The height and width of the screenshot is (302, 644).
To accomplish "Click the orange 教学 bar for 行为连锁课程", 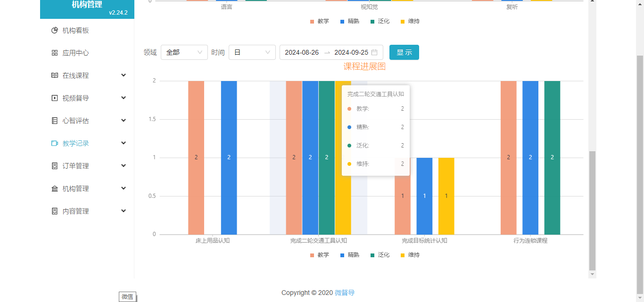I will pyautogui.click(x=509, y=157).
